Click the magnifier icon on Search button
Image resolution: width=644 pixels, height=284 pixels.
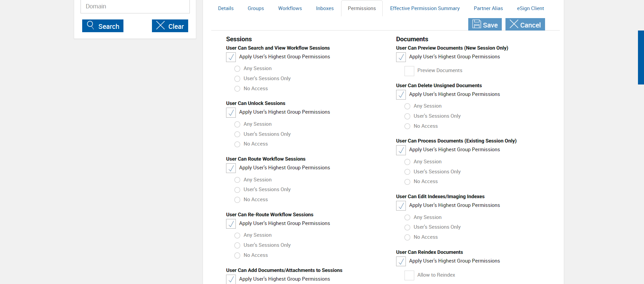click(x=90, y=25)
